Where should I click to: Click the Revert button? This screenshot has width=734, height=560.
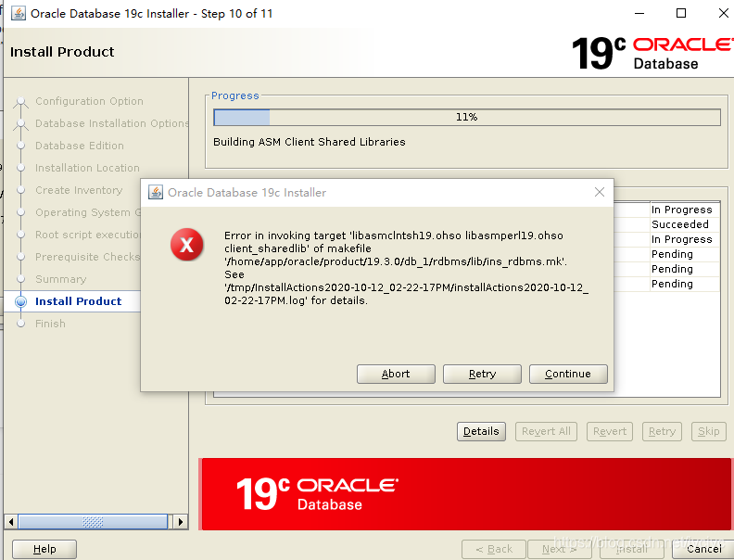610,431
